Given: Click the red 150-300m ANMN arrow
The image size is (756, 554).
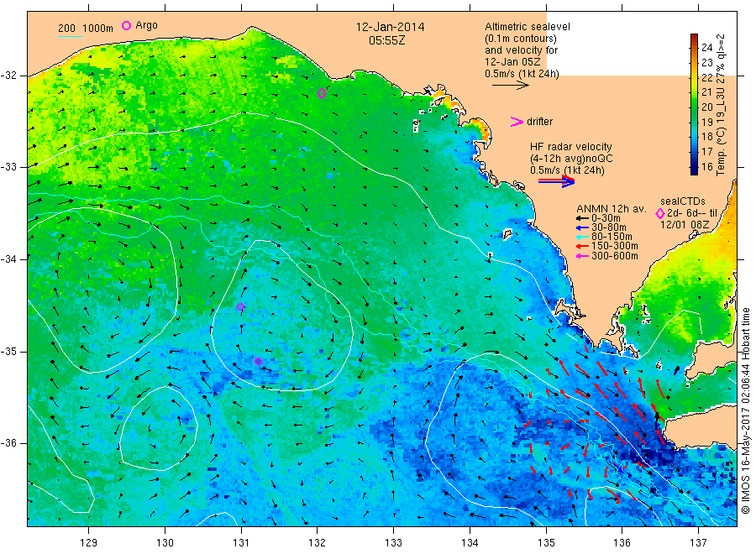Looking at the screenshot, I should tap(582, 246).
